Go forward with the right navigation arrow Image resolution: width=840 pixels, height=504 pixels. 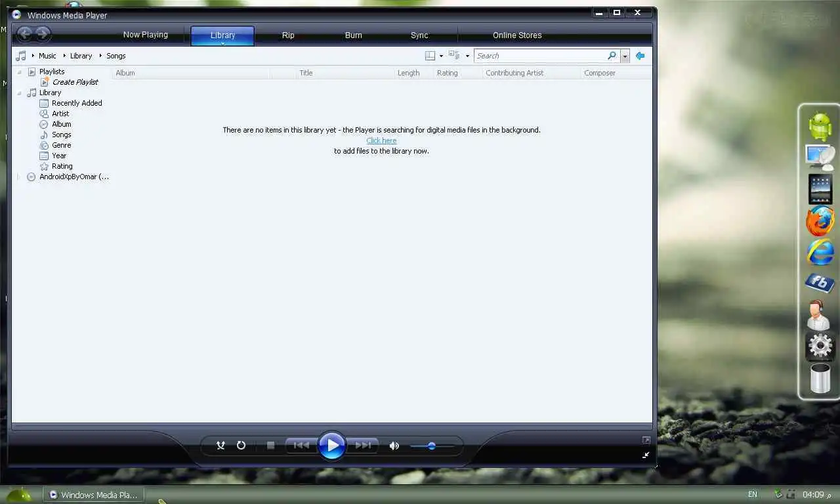pyautogui.click(x=43, y=34)
